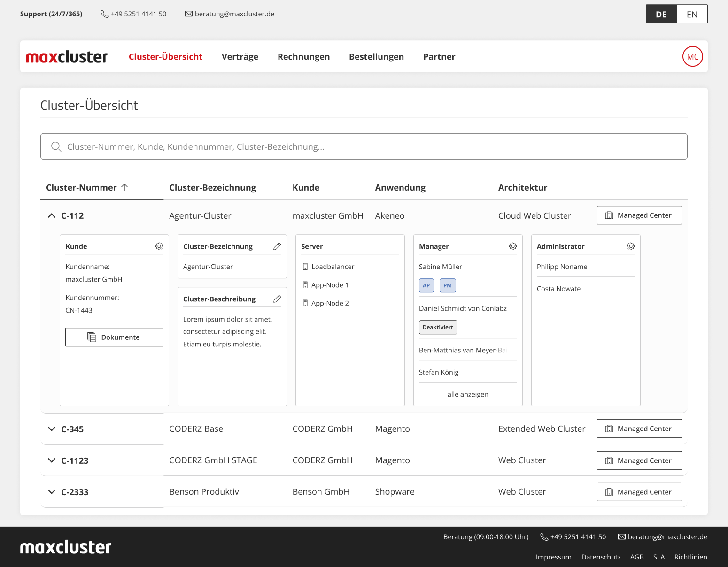The width and height of the screenshot is (728, 567).
Task: Click the footer email beratung@maxcluster.de
Action: coord(667,537)
